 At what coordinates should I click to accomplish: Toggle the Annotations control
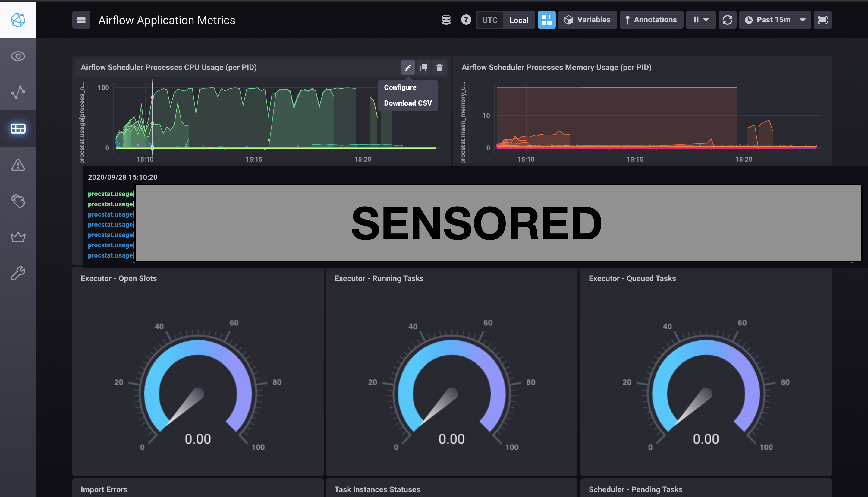click(x=651, y=20)
